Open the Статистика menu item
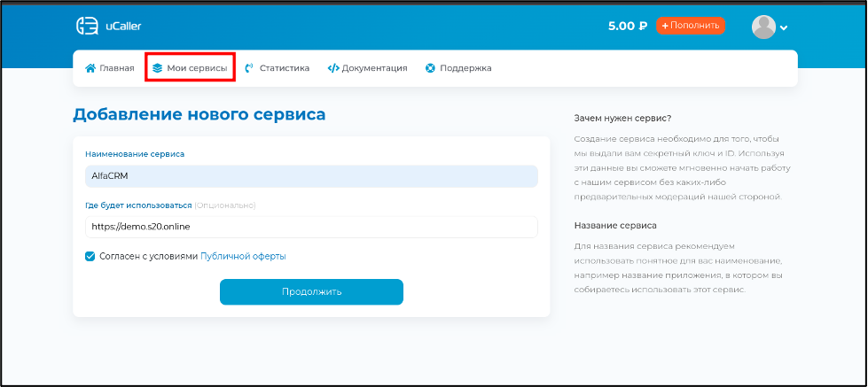 pyautogui.click(x=277, y=68)
